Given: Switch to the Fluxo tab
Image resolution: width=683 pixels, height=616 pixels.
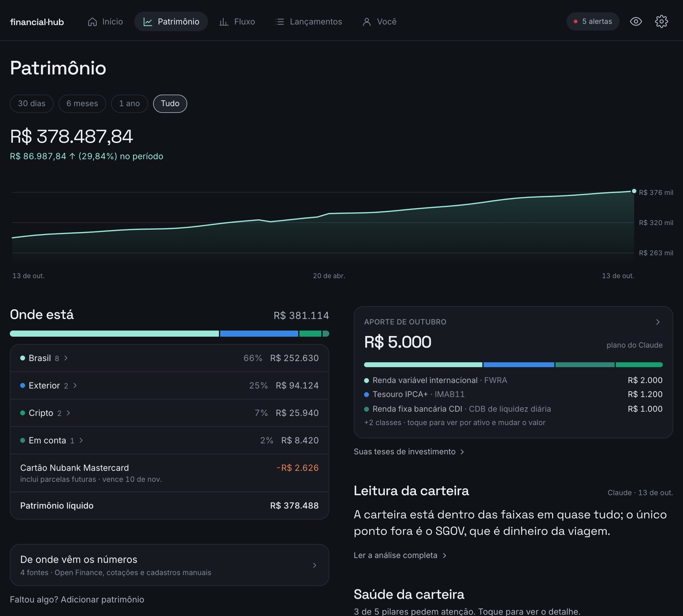Looking at the screenshot, I should (x=237, y=22).
